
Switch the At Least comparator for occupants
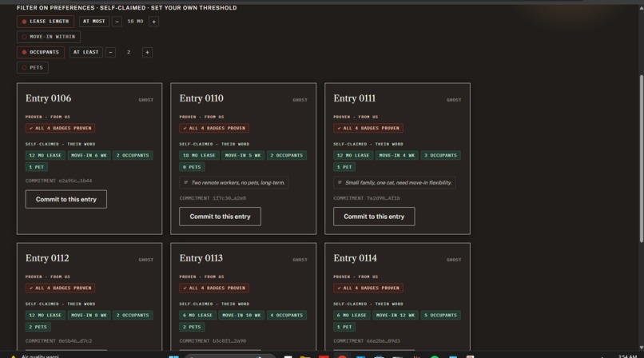(x=85, y=52)
